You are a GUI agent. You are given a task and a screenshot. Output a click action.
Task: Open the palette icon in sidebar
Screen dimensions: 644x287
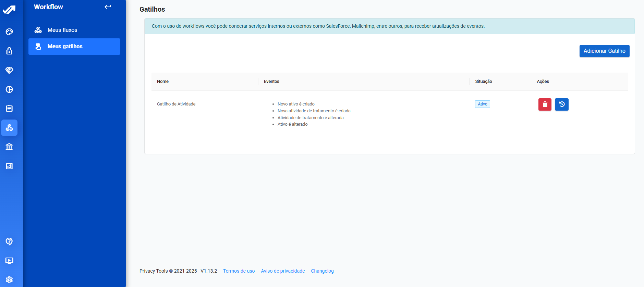[x=9, y=32]
